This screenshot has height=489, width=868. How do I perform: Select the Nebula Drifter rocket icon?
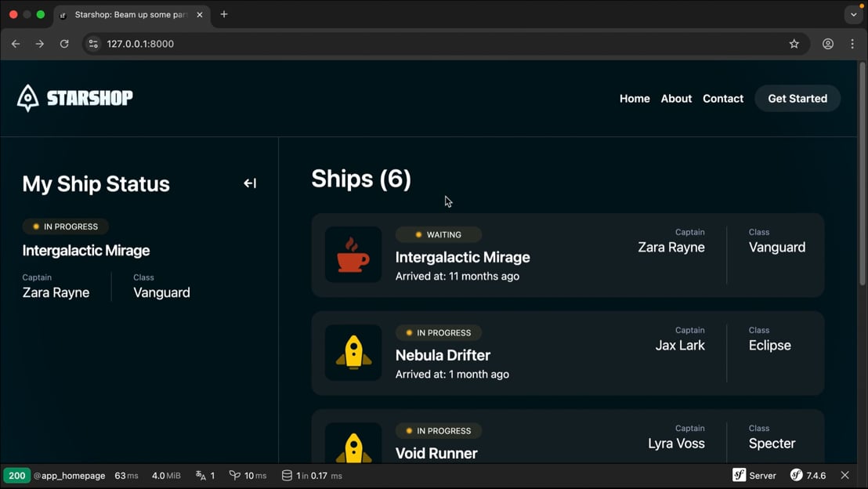[x=353, y=353]
